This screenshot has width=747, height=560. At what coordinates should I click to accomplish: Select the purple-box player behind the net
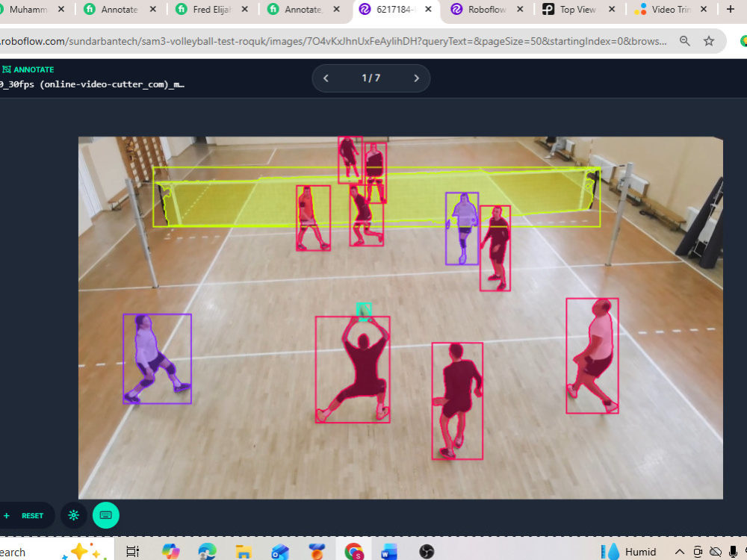462,228
